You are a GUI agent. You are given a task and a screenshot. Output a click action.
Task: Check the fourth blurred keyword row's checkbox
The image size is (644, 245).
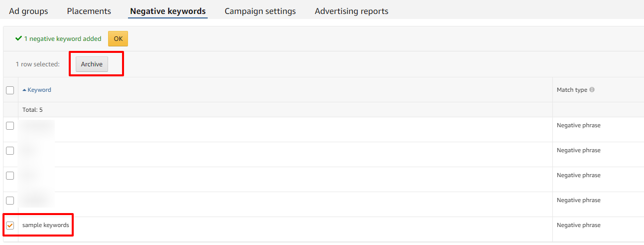click(x=10, y=201)
